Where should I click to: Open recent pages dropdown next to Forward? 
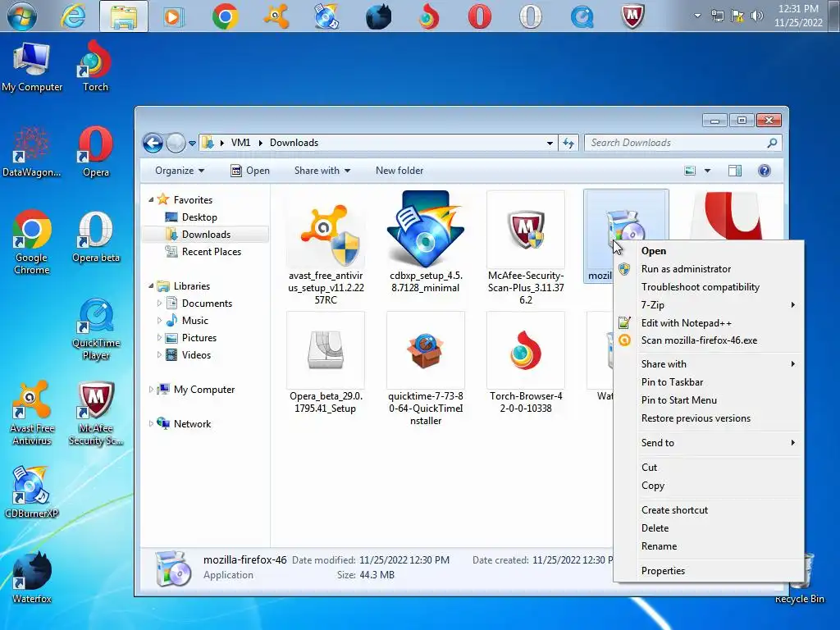point(192,143)
